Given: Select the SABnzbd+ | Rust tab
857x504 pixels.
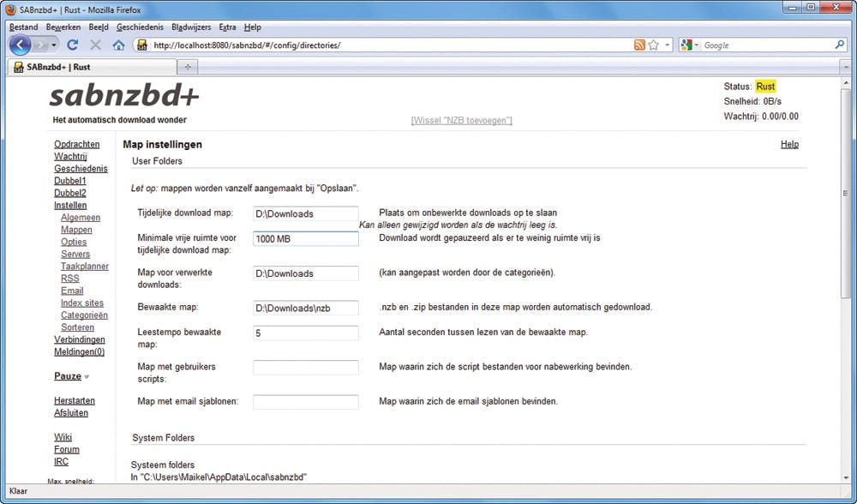Looking at the screenshot, I should pyautogui.click(x=92, y=67).
